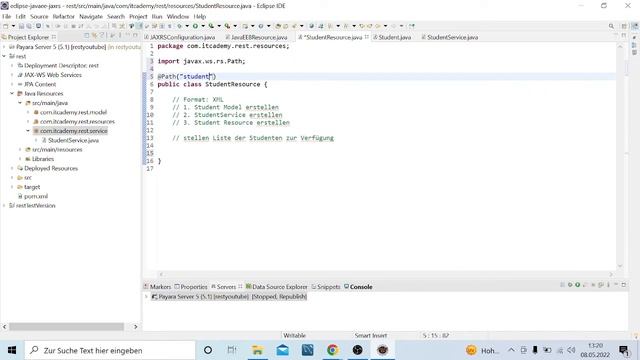
Task: Switch to StudentService.java editor tab
Action: (449, 37)
